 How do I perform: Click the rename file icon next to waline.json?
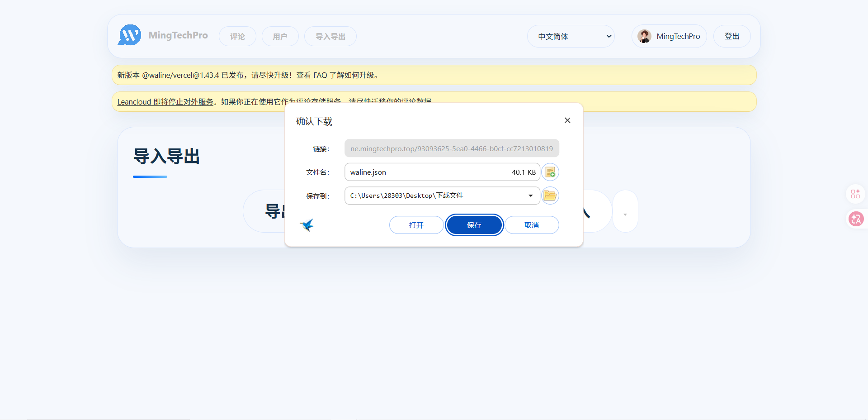click(550, 172)
